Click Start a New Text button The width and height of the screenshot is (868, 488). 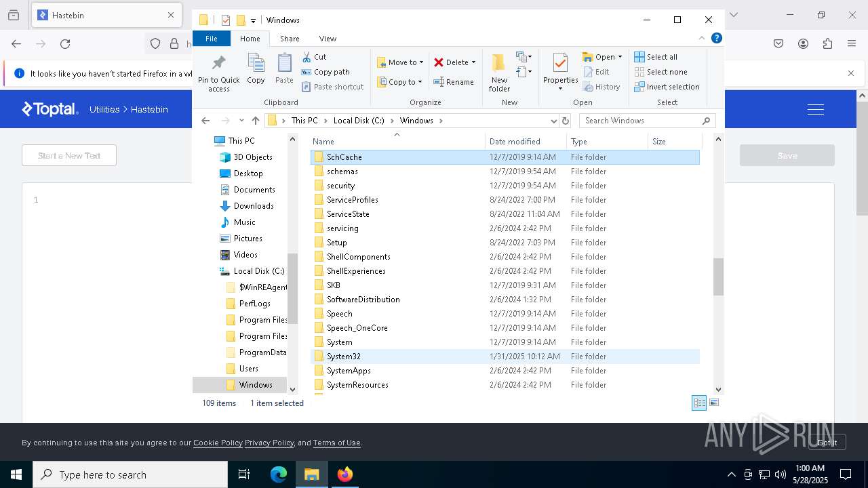[69, 155]
